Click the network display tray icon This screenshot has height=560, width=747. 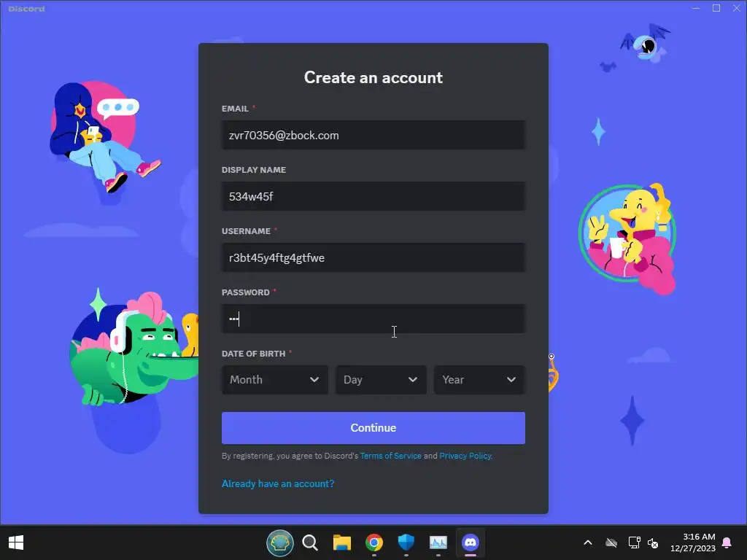pos(634,542)
